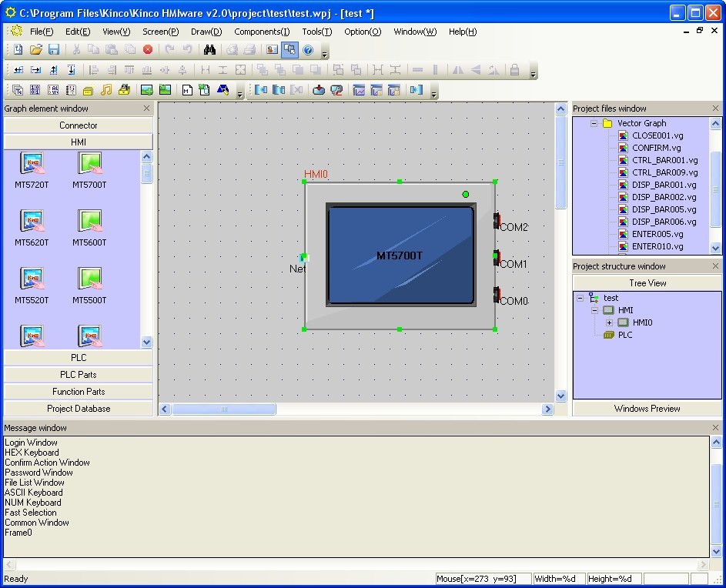Open PLC Parts category
726x588 pixels.
coord(79,375)
